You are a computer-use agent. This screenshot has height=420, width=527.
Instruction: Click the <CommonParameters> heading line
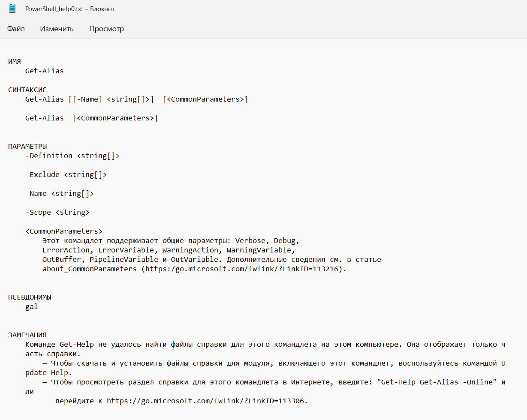click(64, 231)
